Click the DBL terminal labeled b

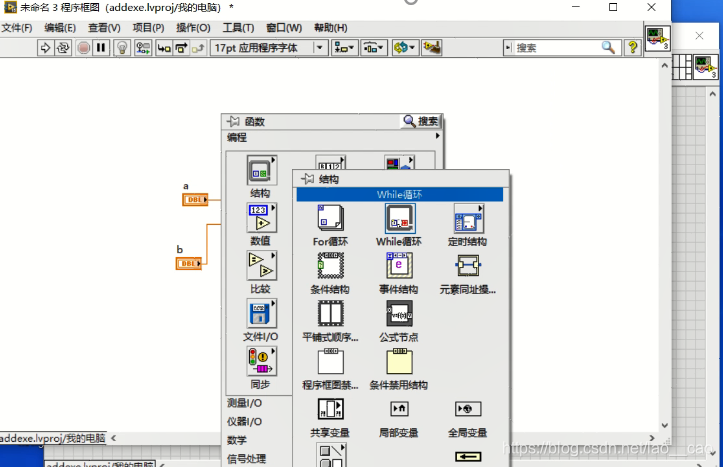click(189, 263)
